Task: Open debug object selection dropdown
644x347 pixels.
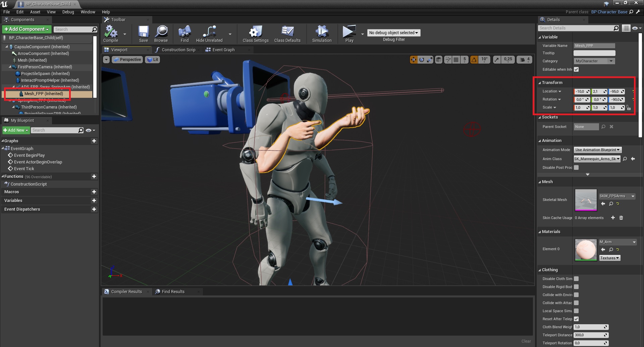Action: [393, 33]
